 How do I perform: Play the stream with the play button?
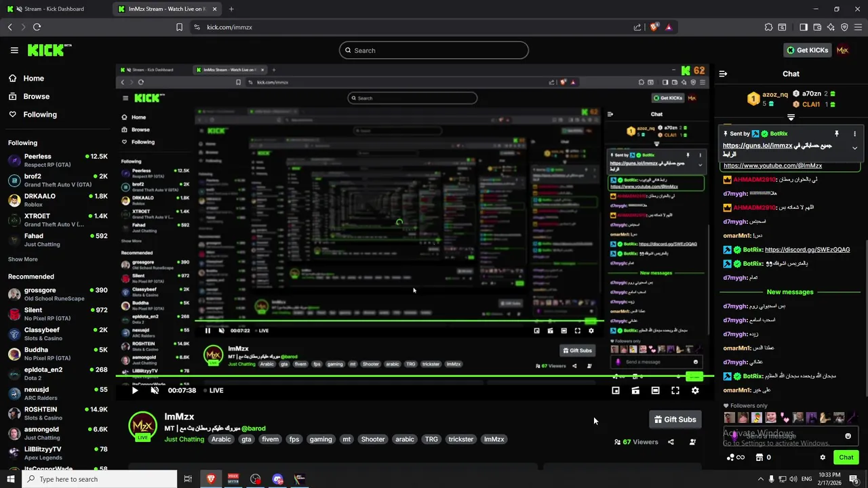coord(134,390)
